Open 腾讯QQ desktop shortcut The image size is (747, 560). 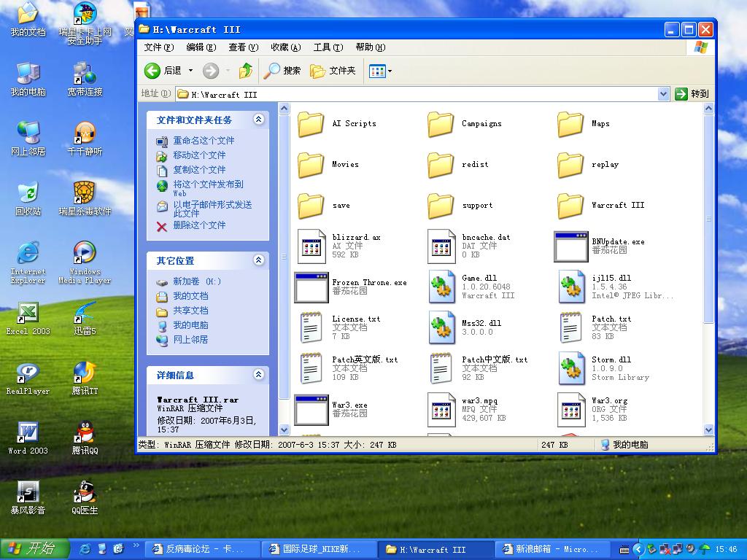point(85,438)
